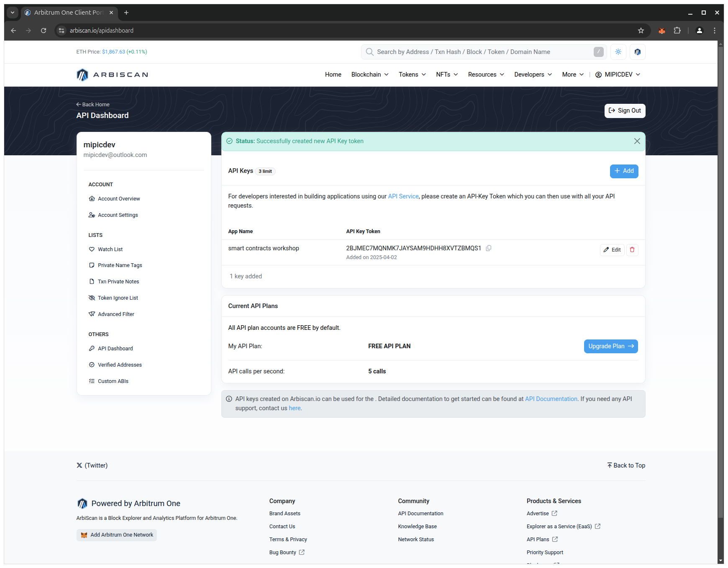Click the Add API key button
Screen dimensions: 728x568
tap(623, 171)
